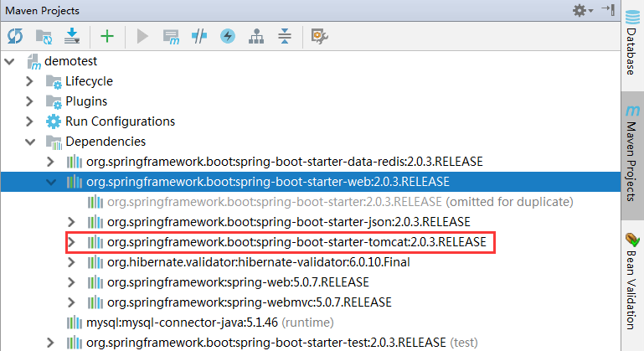
Task: Expand Lifecycle node
Action: coord(29,81)
